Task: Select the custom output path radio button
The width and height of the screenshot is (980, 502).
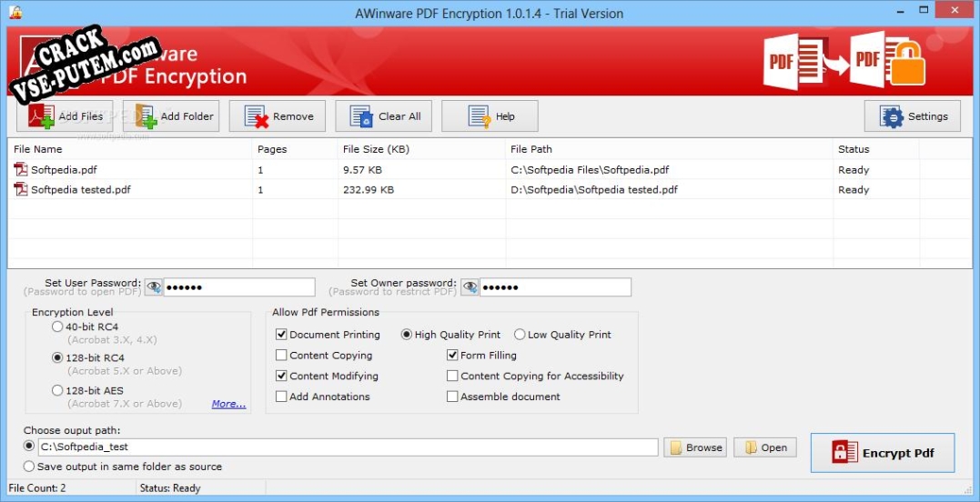Action: point(29,446)
